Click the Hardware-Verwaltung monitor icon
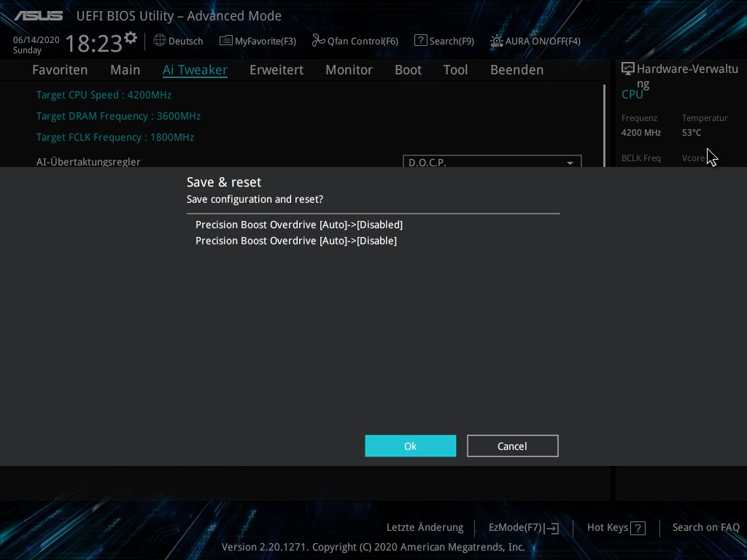Viewport: 747px width, 560px height. point(628,69)
